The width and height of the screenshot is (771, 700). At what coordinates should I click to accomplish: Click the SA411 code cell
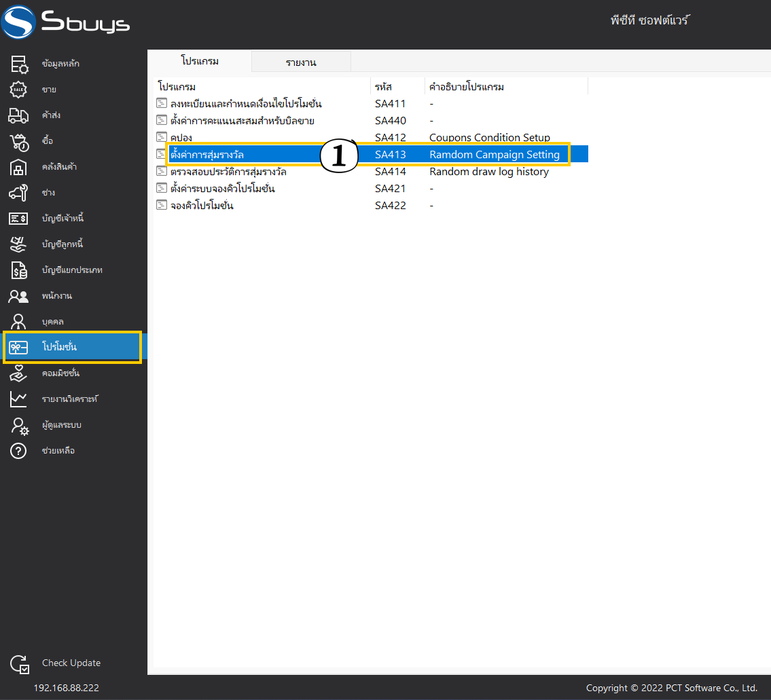point(391,104)
